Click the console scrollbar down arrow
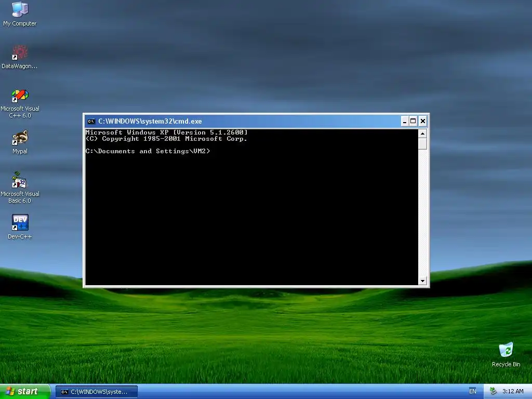This screenshot has height=399, width=532. 422,281
